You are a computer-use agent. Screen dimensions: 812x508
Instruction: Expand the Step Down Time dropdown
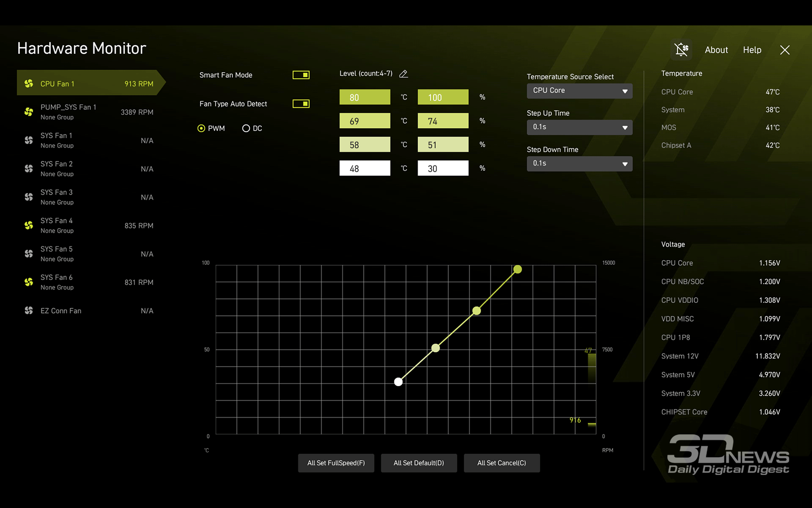pos(579,164)
